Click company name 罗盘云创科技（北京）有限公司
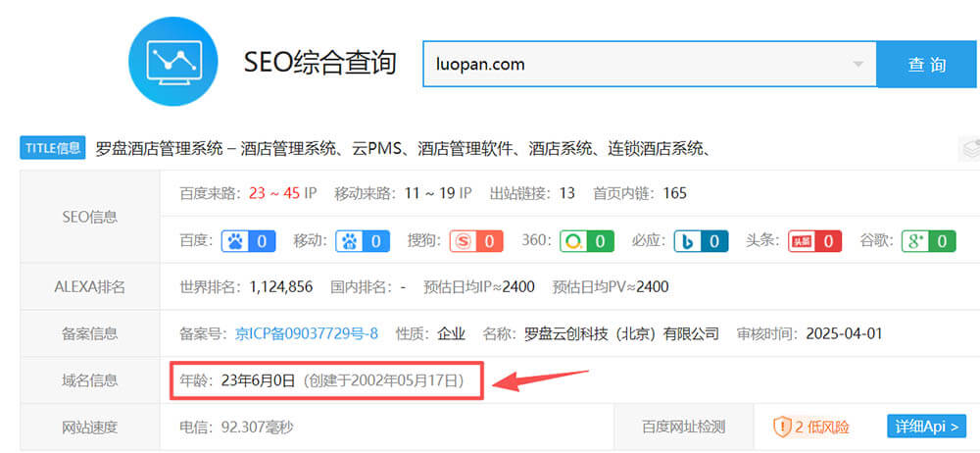The image size is (980, 453). click(x=622, y=333)
